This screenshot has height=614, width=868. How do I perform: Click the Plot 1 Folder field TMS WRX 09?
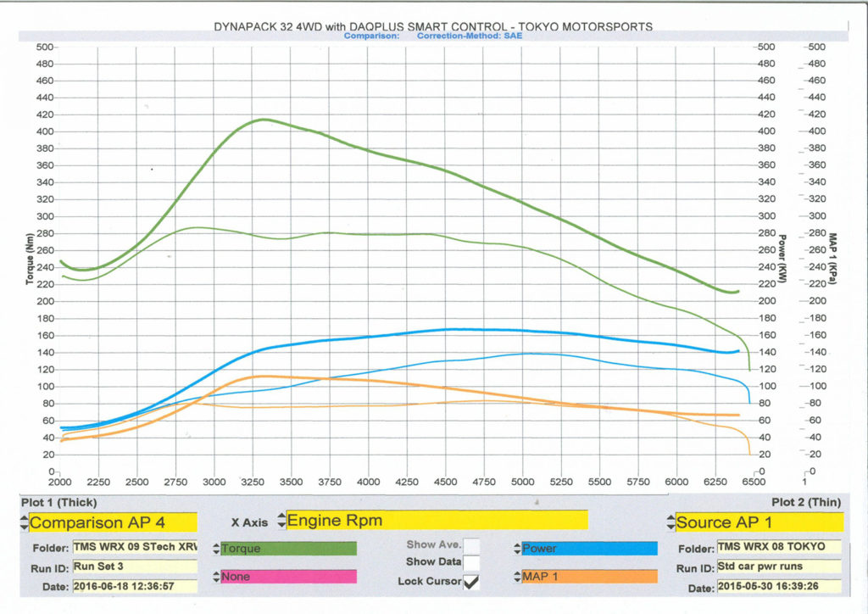coord(134,547)
